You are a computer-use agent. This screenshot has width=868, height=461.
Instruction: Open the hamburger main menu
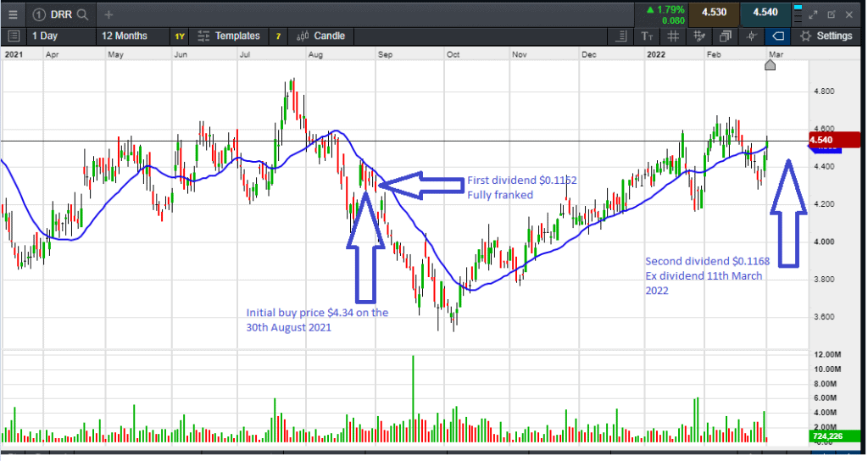pyautogui.click(x=13, y=14)
